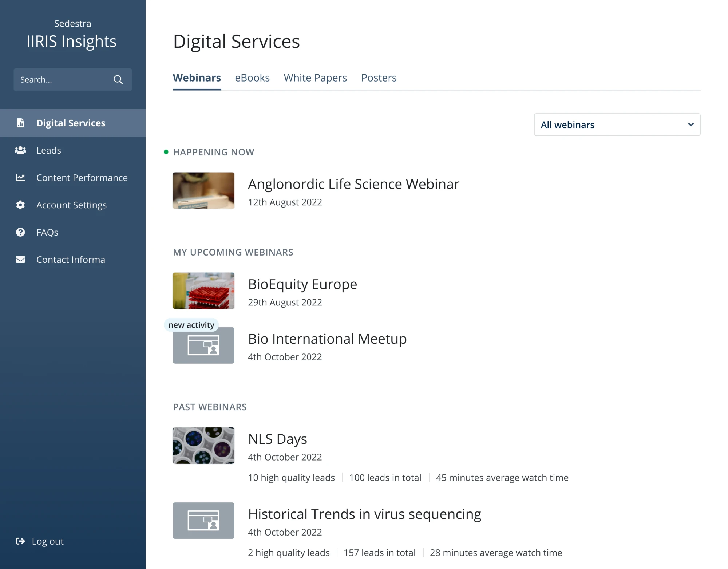The image size is (728, 569).
Task: Click the Contact Informa envelope icon
Action: [20, 260]
